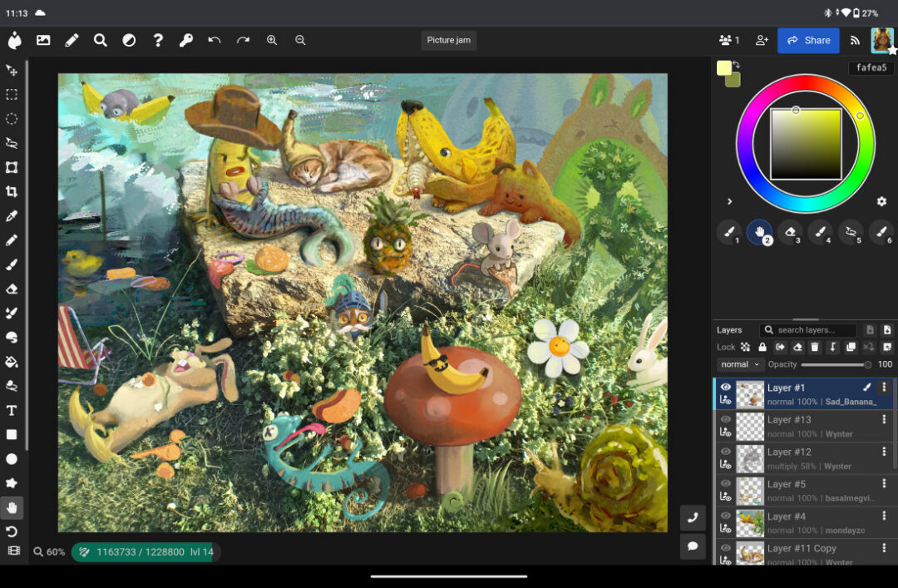Open options menu for Layer #12
898x588 pixels.
[884, 452]
